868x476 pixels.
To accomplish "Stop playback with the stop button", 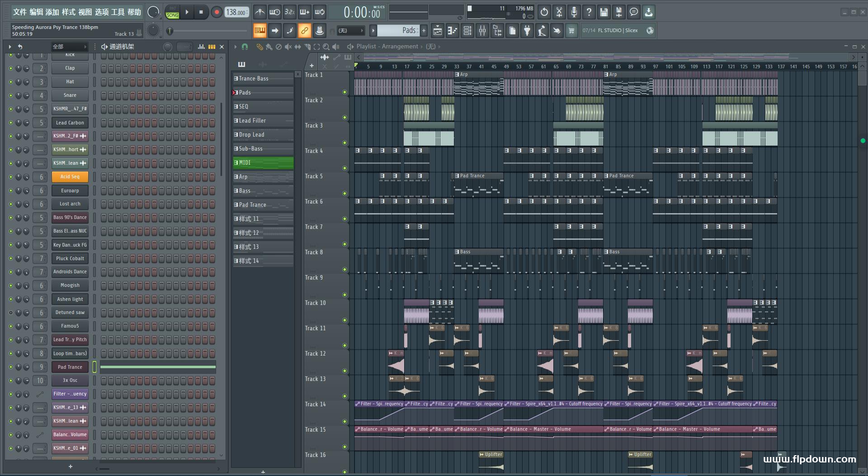I will point(201,12).
